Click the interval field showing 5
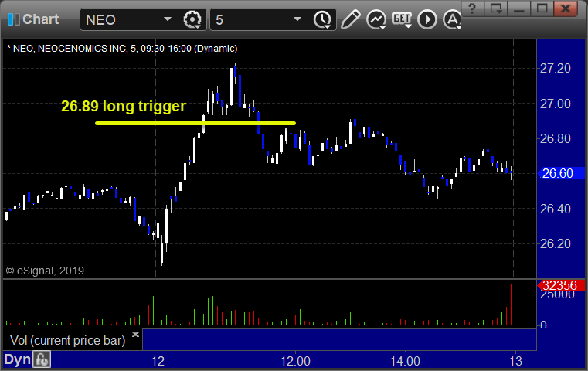The width and height of the screenshot is (588, 371). [258, 19]
